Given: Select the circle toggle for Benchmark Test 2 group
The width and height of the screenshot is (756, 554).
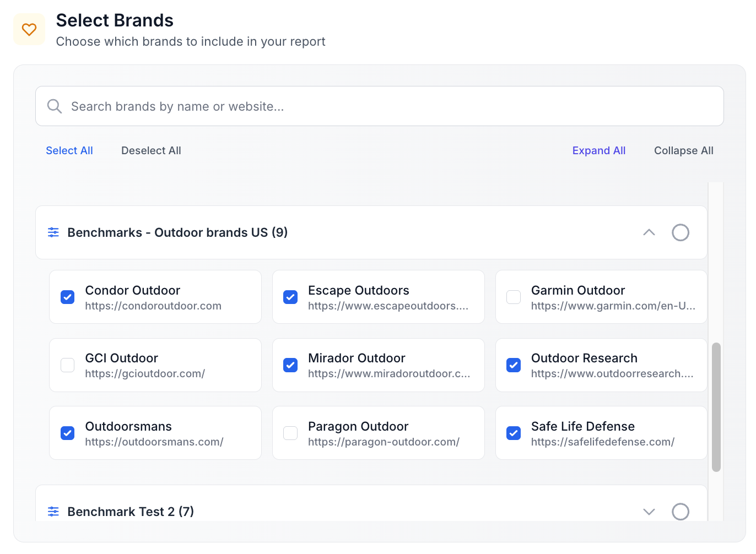Looking at the screenshot, I should 681,512.
